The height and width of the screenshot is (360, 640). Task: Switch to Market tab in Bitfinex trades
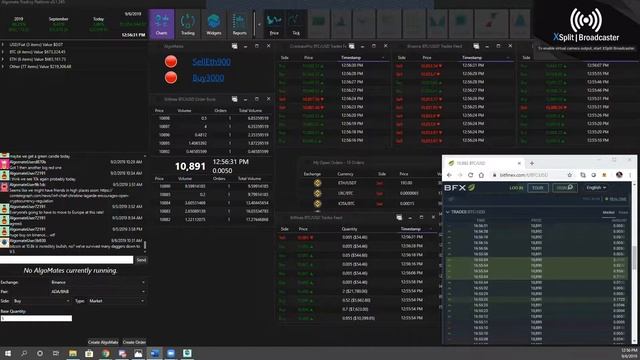pos(608,212)
